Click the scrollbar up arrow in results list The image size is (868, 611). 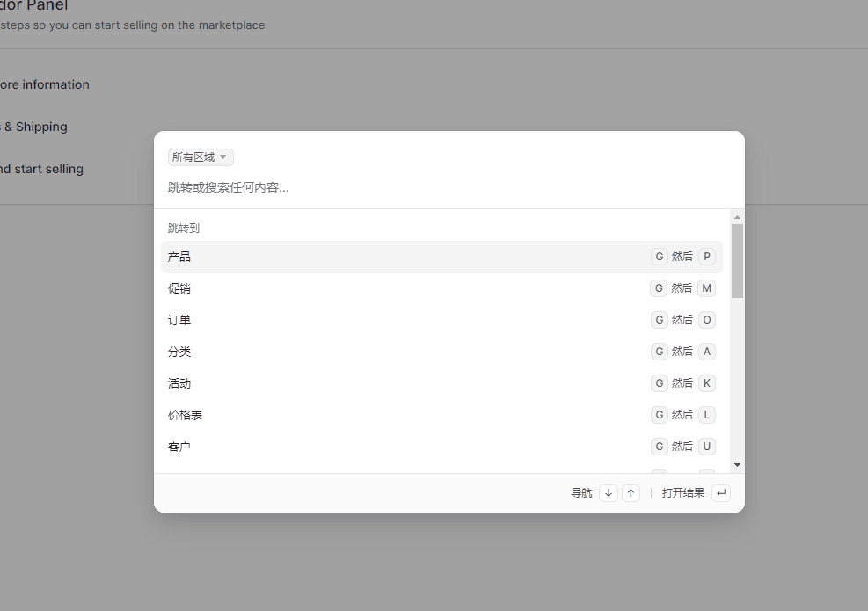coord(737,217)
